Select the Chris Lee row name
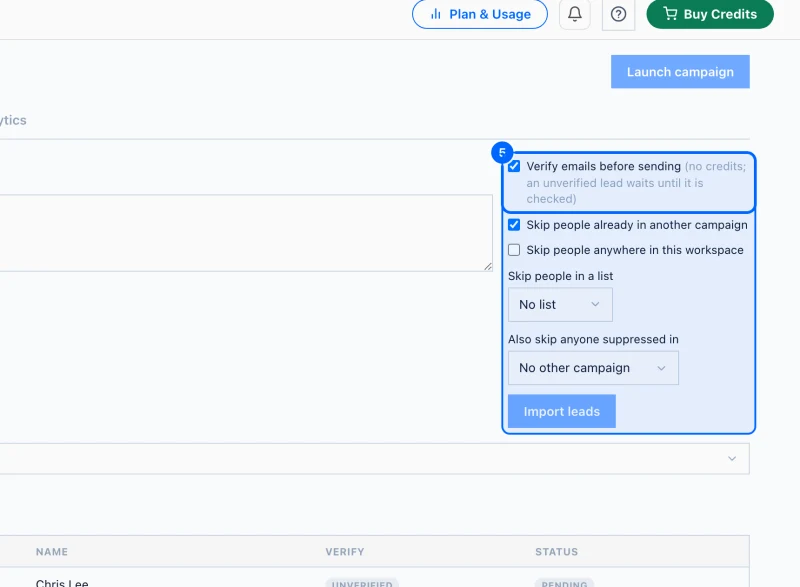Screen dimensions: 800x587 pos(62,583)
